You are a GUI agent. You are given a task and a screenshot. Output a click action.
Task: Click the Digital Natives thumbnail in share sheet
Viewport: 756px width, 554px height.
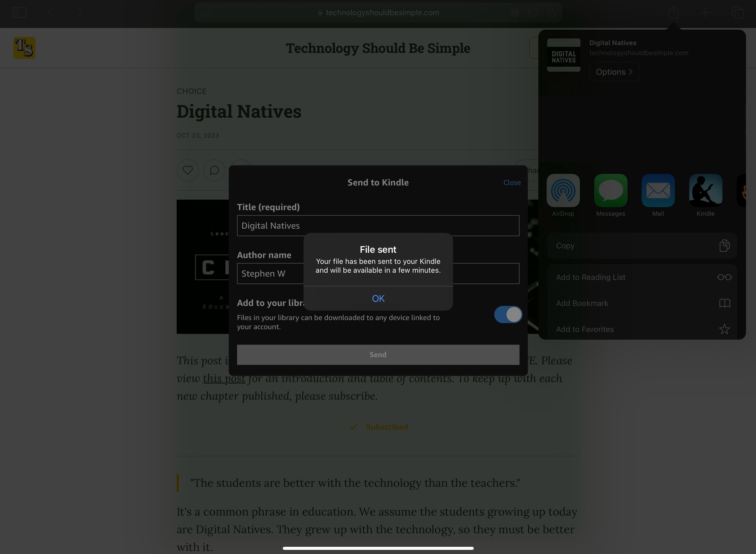(x=564, y=55)
